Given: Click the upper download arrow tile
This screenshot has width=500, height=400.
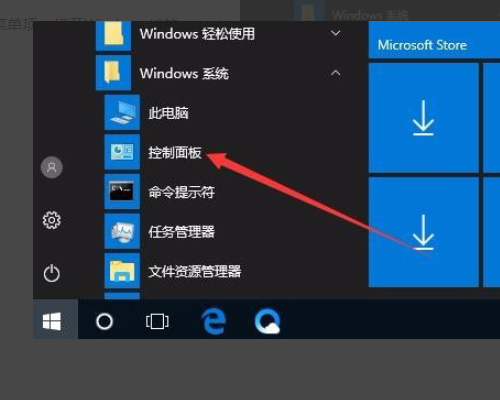Looking at the screenshot, I should pos(423,118).
